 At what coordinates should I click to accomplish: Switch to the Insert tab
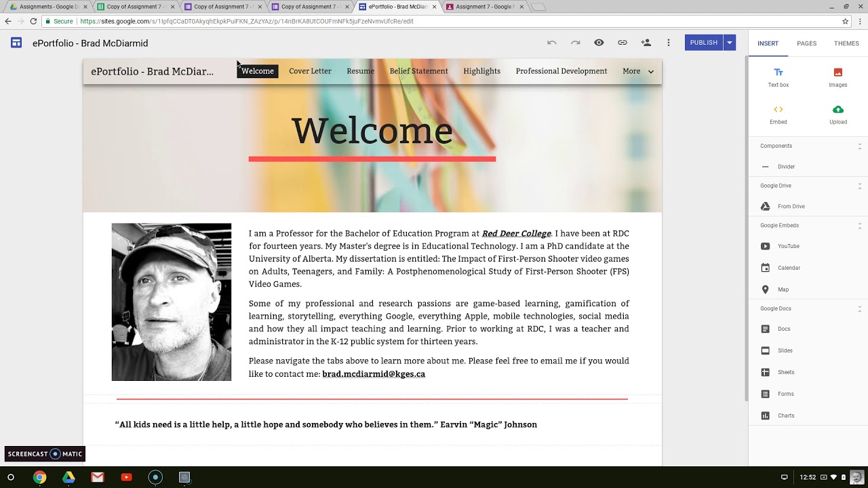coord(768,43)
